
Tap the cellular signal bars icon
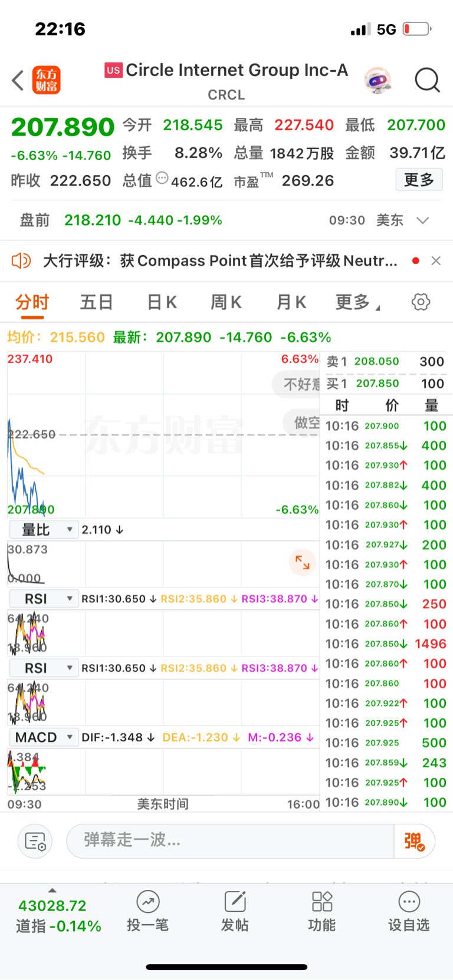(360, 29)
